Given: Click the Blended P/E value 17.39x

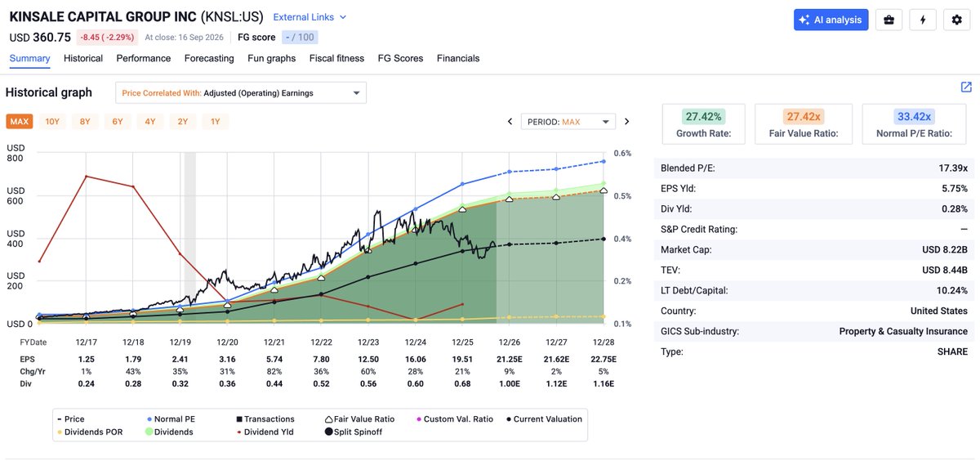Looking at the screenshot, I should pyautogui.click(x=952, y=168).
